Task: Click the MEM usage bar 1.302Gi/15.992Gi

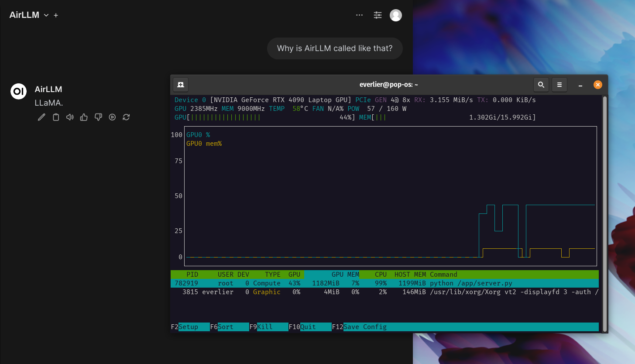Action: pyautogui.click(x=447, y=117)
